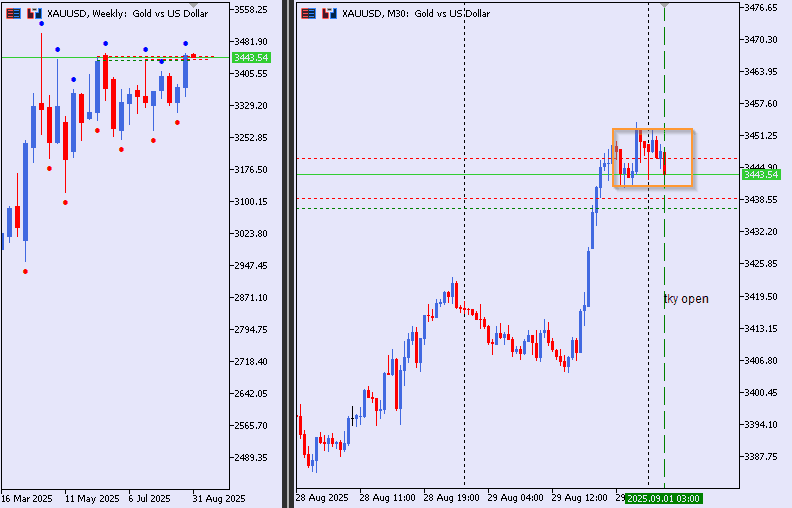Open one-click trading panel on Weekly chart
The height and width of the screenshot is (508, 792).
pos(13,14)
